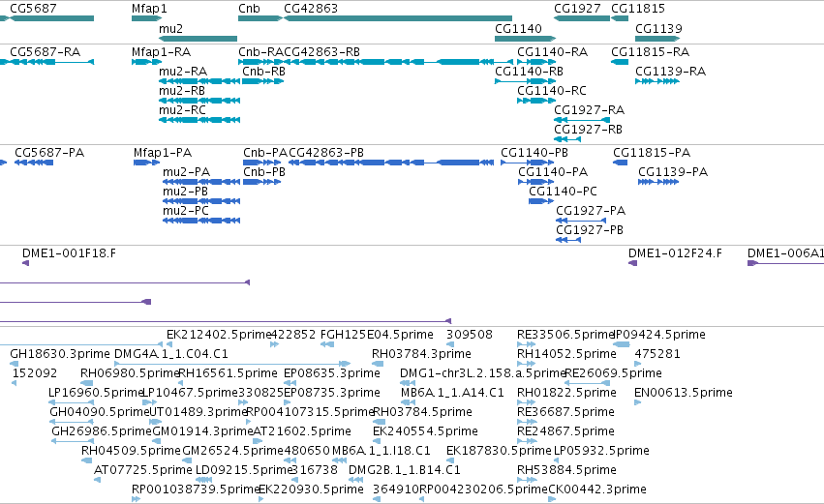The width and height of the screenshot is (824, 504).
Task: Click the mu2 gene bar
Action: [198, 39]
